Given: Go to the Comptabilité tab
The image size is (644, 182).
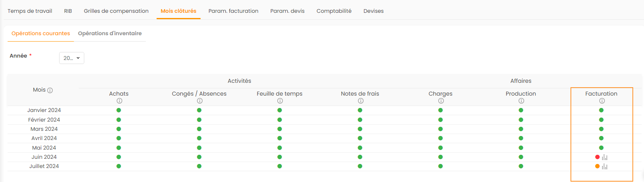Looking at the screenshot, I should [334, 11].
